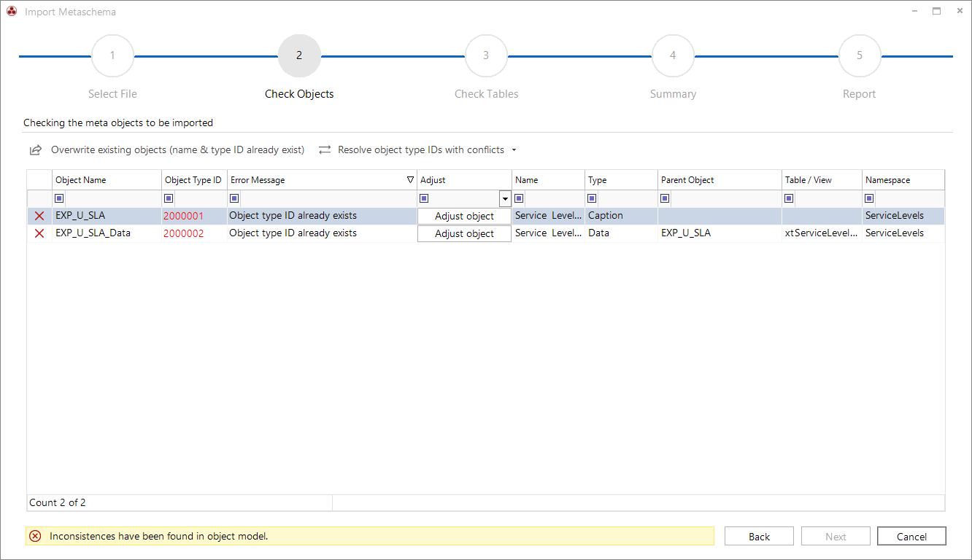
Task: Click the Overwrite existing objects share icon
Action: [x=35, y=150]
